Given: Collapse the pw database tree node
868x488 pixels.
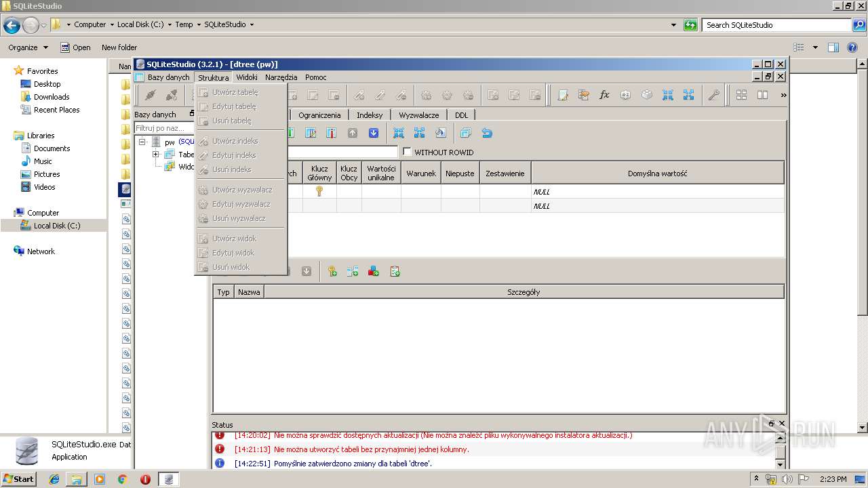Looking at the screenshot, I should (142, 142).
